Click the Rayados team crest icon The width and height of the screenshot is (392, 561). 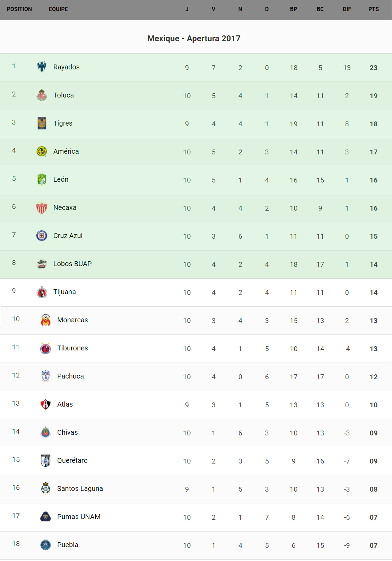[42, 67]
